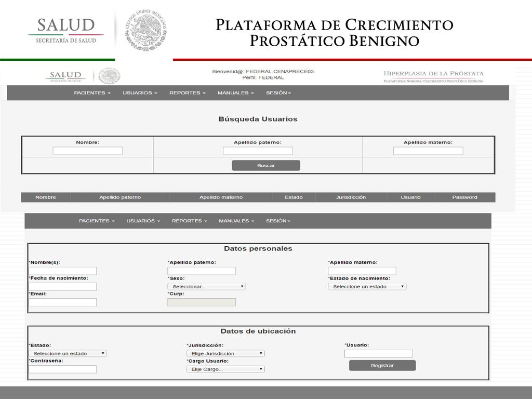This screenshot has width=532, height=399.
Task: Click the Fecha de nacimiento field
Action: click(x=63, y=287)
